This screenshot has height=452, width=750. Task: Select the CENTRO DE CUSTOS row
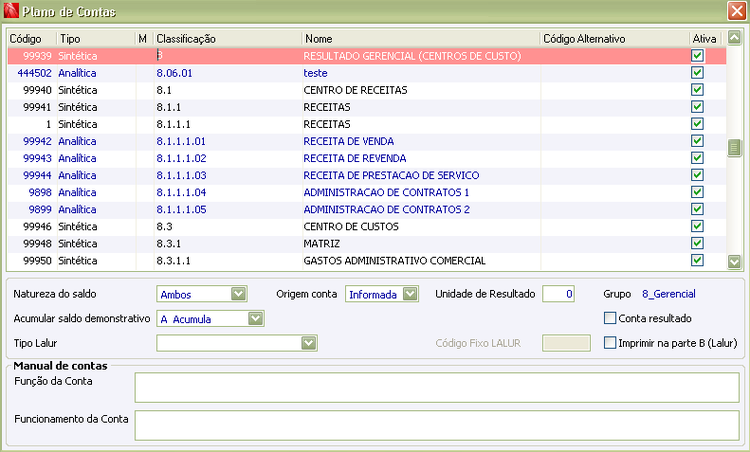[366, 226]
